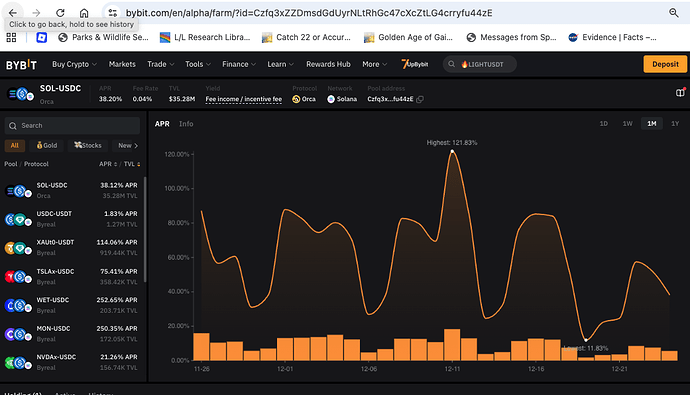Screen dimensions: 690x395
Task: Set chart range to 1W
Action: tap(628, 124)
